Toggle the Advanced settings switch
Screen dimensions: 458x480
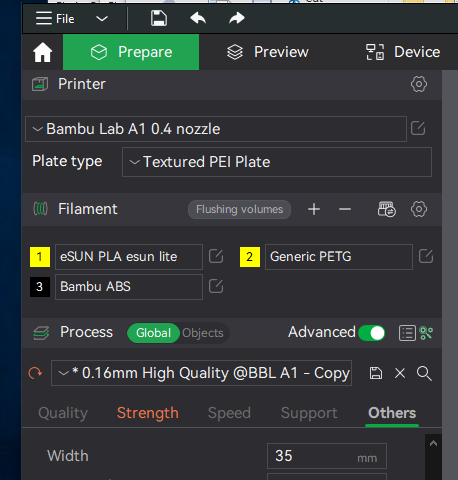click(x=372, y=333)
